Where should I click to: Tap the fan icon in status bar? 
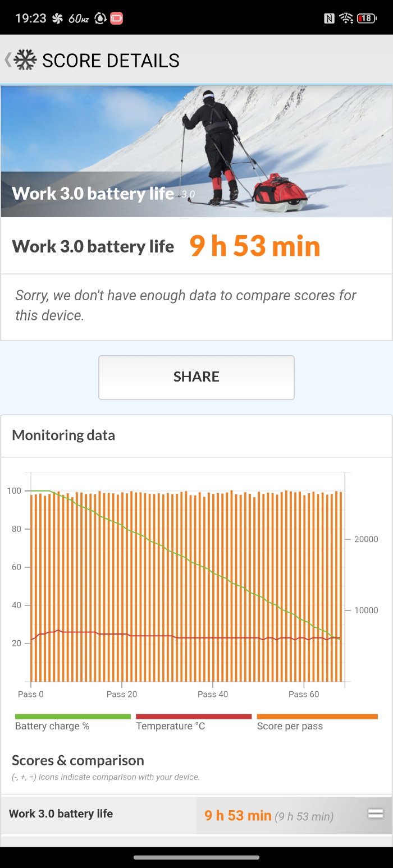(57, 19)
